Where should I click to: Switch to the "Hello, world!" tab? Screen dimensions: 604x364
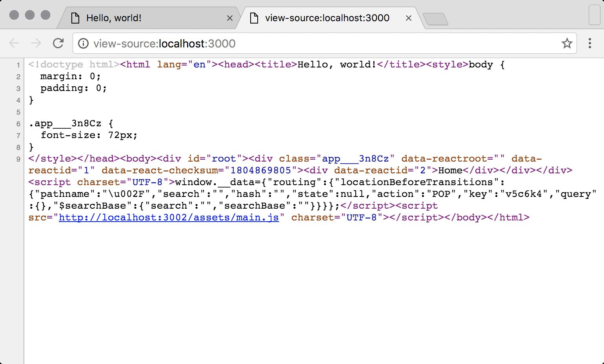pos(149,18)
